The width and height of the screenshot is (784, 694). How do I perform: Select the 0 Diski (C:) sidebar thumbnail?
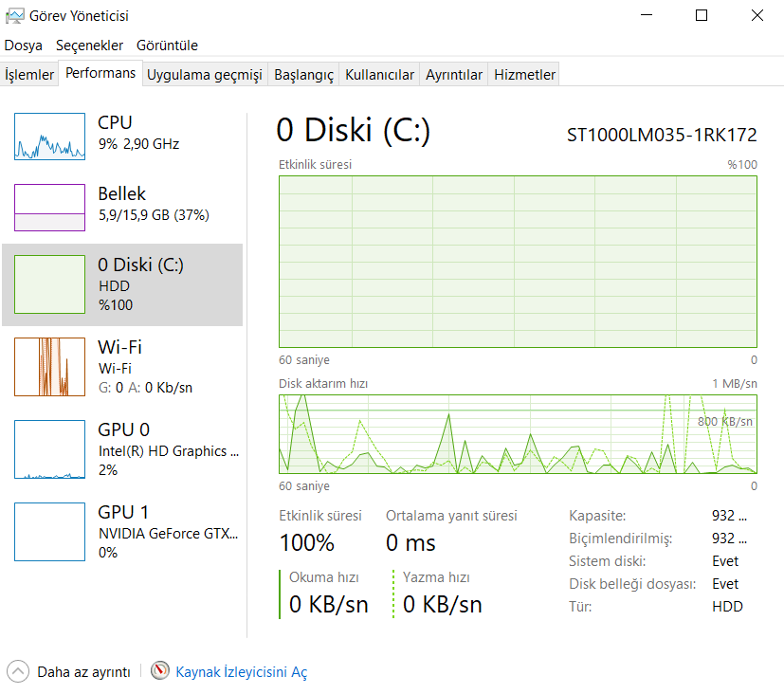[x=49, y=284]
